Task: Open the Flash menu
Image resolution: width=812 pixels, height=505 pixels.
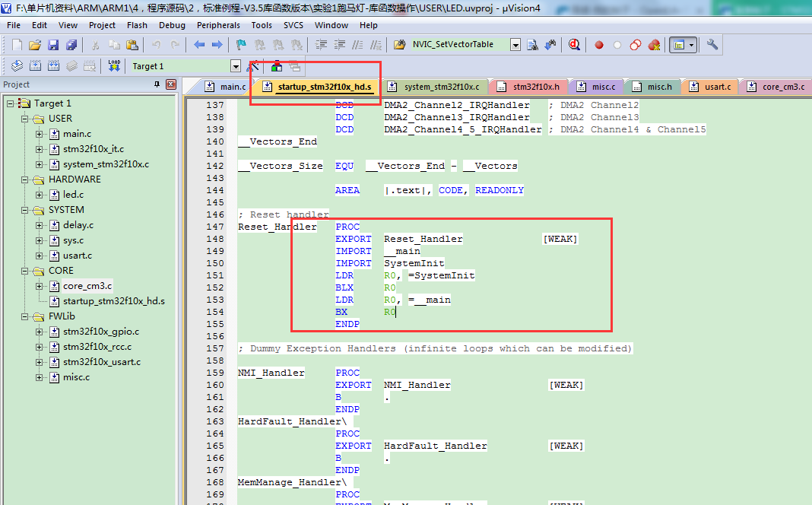Action: point(137,25)
